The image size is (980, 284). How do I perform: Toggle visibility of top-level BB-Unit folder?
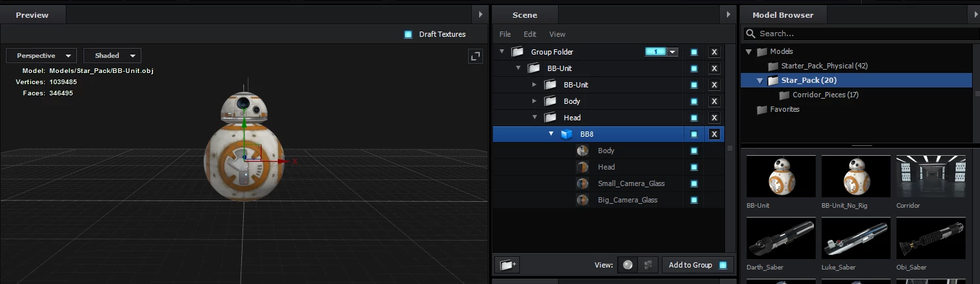point(694,68)
